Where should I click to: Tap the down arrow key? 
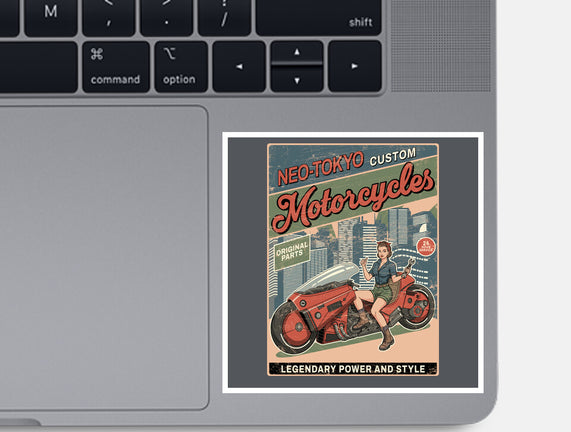pyautogui.click(x=297, y=79)
